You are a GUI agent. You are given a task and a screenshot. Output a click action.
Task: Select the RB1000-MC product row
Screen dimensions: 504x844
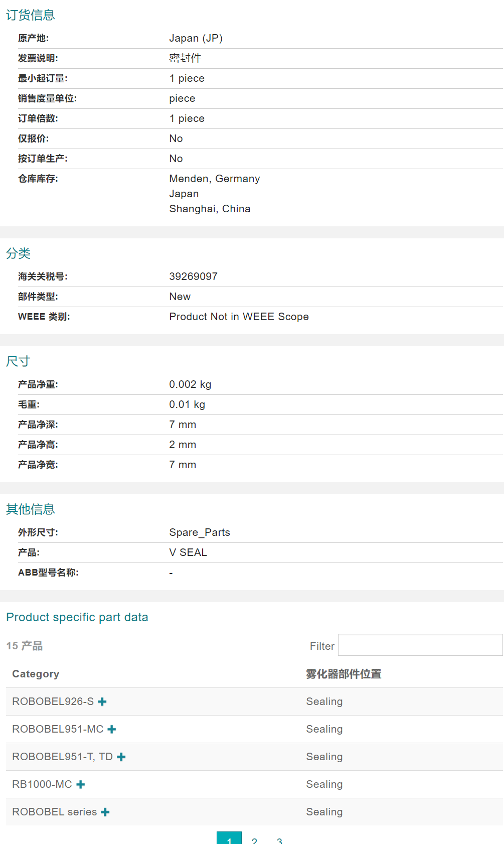click(x=40, y=784)
